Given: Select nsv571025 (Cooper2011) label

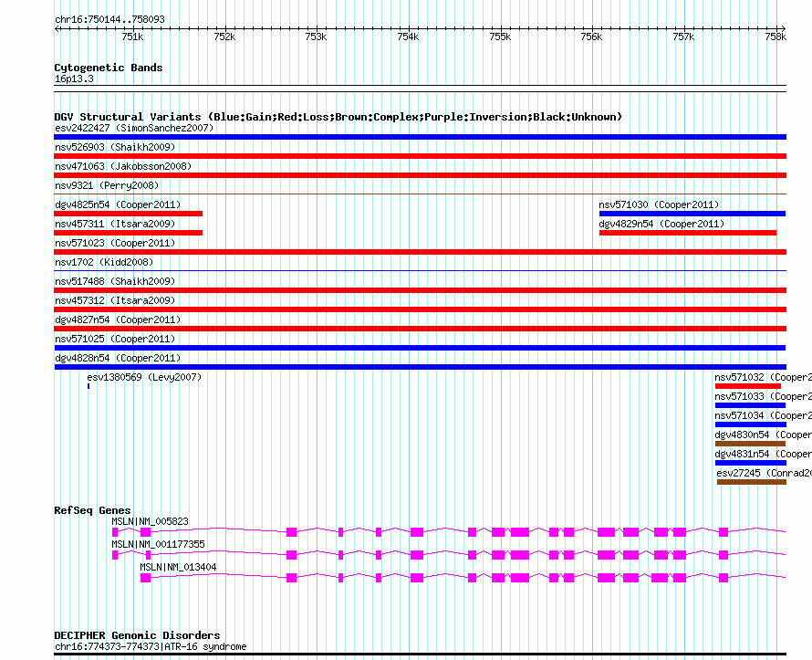Looking at the screenshot, I should tap(115, 339).
